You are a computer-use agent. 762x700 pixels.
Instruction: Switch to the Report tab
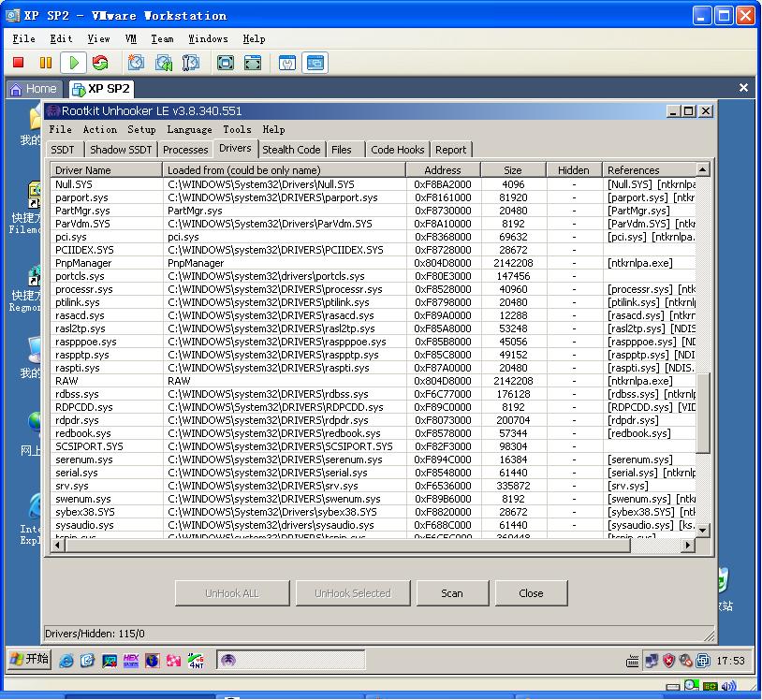coord(450,150)
